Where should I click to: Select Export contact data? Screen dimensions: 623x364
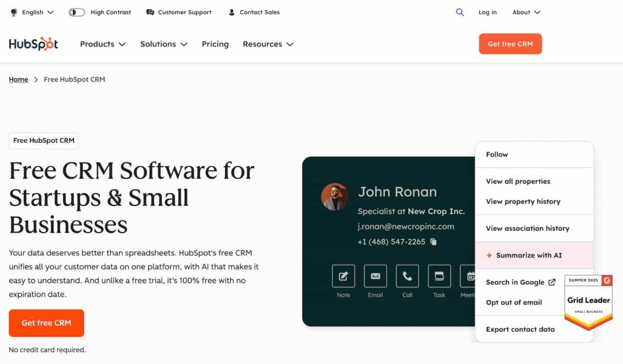pyautogui.click(x=520, y=329)
